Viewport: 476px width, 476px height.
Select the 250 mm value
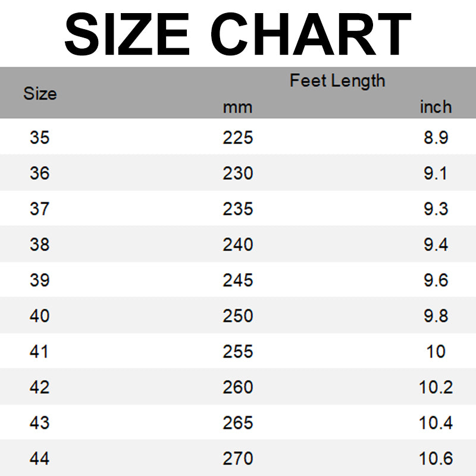pyautogui.click(x=238, y=316)
